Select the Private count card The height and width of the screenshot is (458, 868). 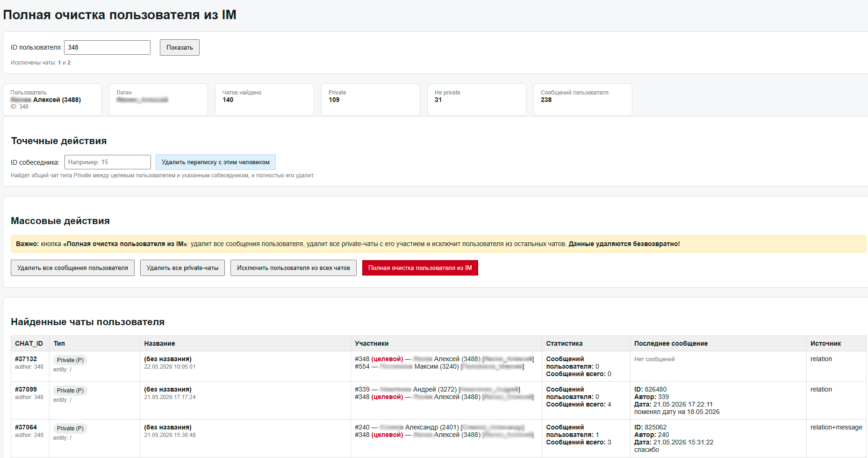tap(370, 99)
